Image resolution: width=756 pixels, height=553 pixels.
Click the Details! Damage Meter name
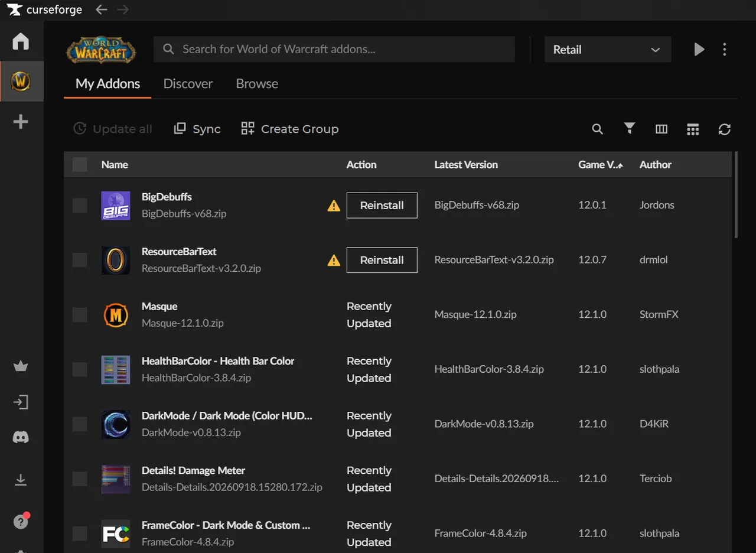click(x=193, y=470)
